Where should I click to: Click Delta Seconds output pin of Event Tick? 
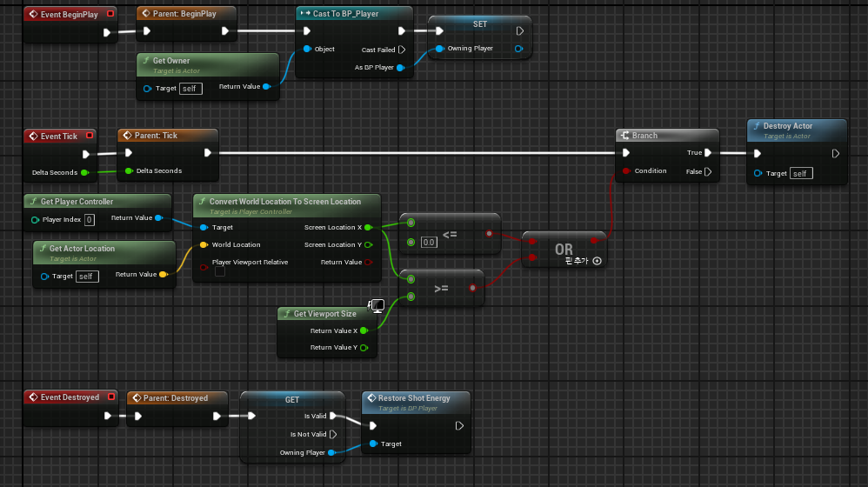[x=84, y=173]
